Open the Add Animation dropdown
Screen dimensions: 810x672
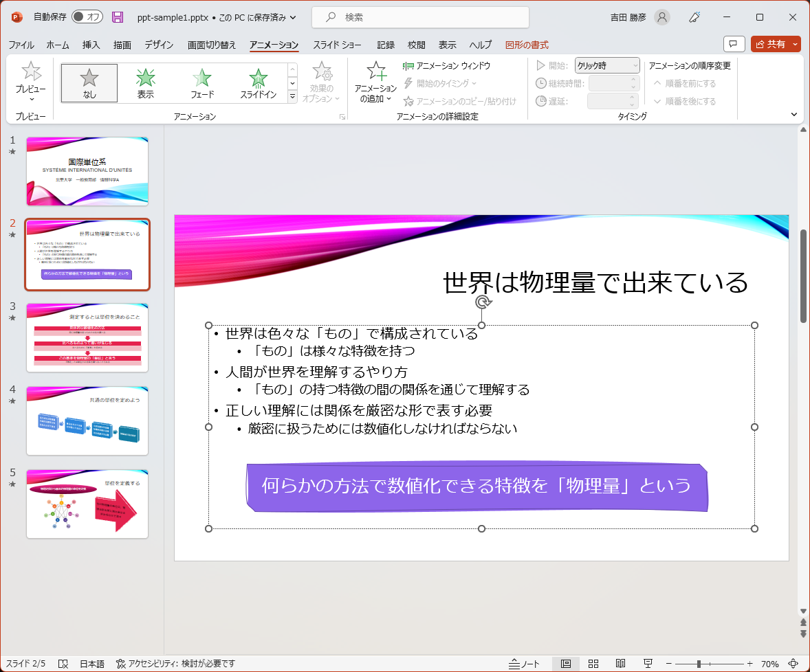[x=375, y=83]
